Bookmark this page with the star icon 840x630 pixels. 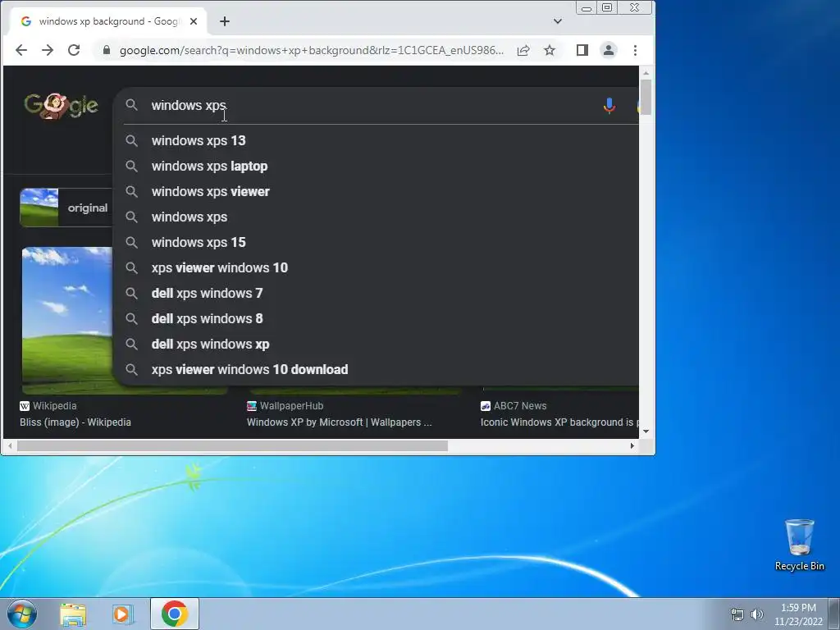(550, 50)
